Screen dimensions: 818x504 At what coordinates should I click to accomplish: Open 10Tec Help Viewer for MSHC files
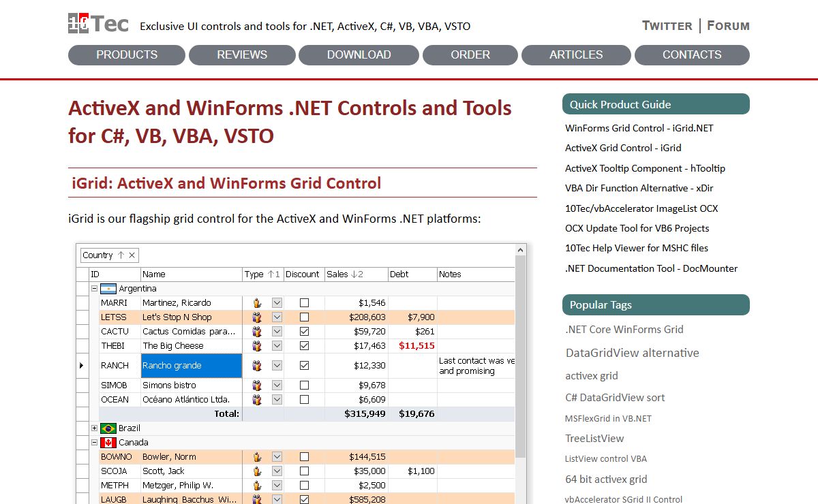click(x=637, y=248)
